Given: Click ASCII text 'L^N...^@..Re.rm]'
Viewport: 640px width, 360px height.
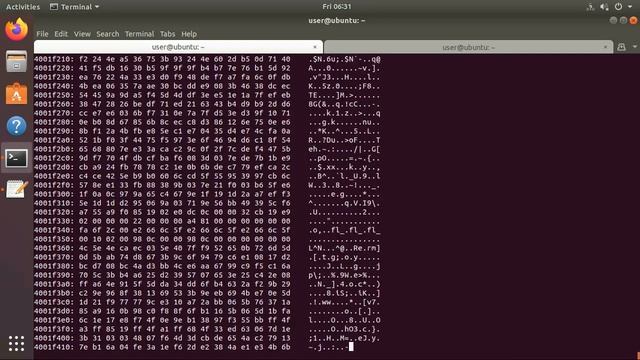Looking at the screenshot, I should coord(344,248).
